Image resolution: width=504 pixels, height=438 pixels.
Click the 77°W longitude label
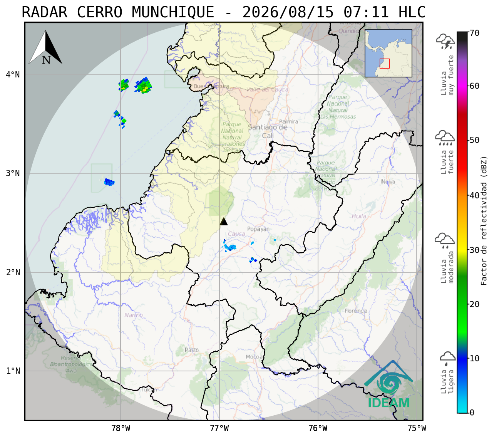tap(219, 428)
